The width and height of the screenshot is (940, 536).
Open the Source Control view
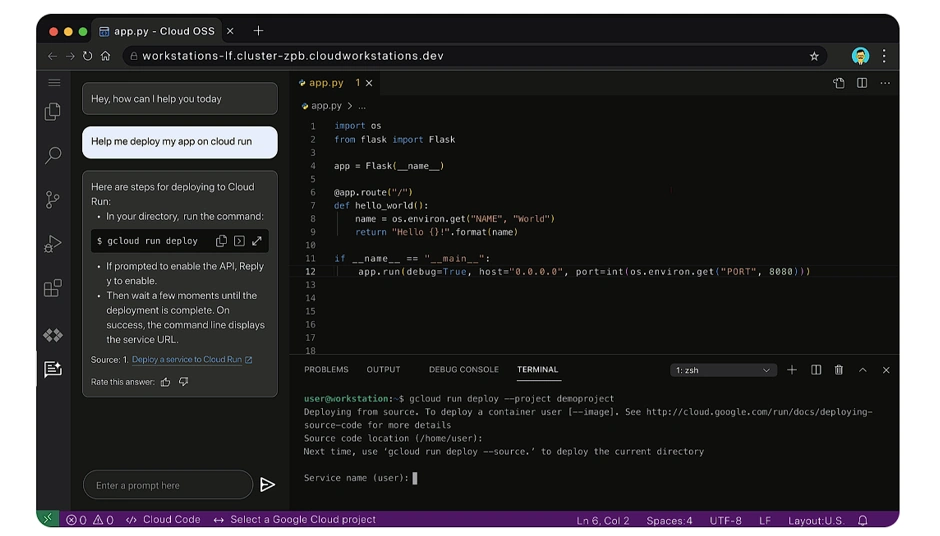(53, 200)
